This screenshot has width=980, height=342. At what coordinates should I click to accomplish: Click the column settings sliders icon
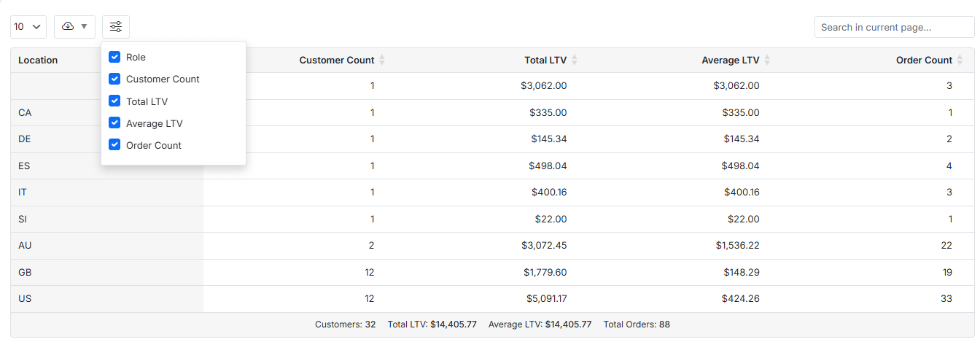pyautogui.click(x=115, y=27)
